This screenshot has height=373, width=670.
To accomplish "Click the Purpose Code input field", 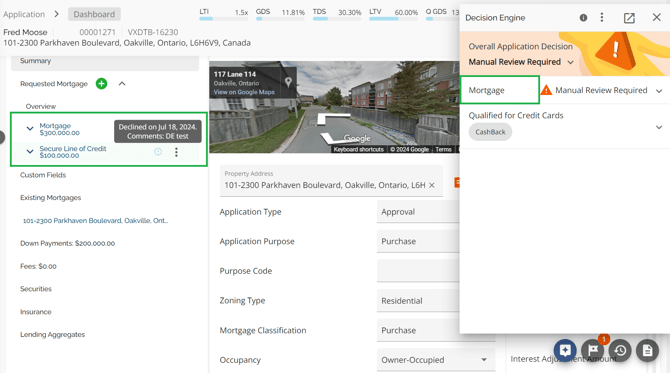I will (x=418, y=271).
